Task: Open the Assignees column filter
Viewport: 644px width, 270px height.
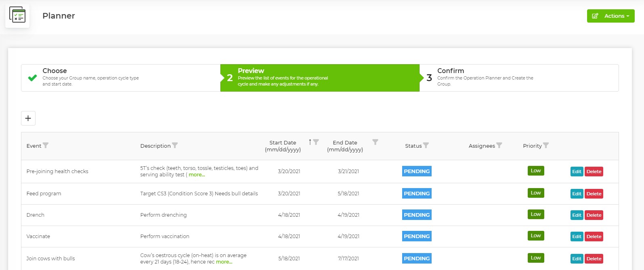Action: pos(499,145)
